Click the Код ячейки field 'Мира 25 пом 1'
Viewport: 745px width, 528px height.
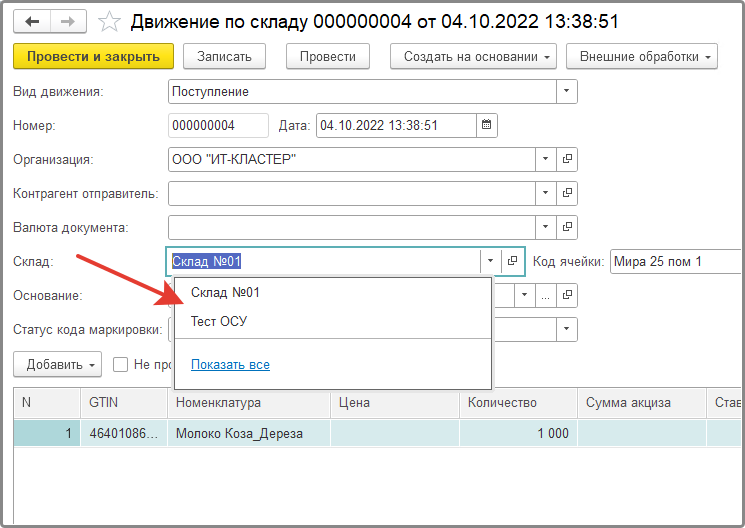(x=676, y=261)
